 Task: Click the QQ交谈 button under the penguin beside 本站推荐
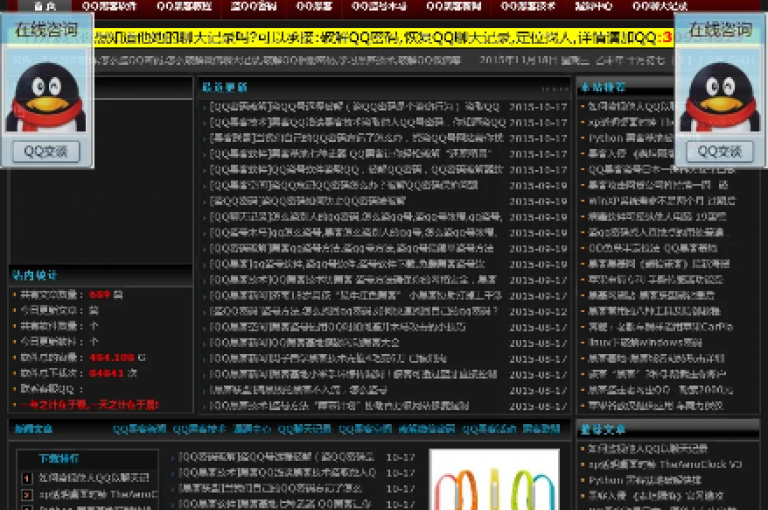tap(720, 151)
